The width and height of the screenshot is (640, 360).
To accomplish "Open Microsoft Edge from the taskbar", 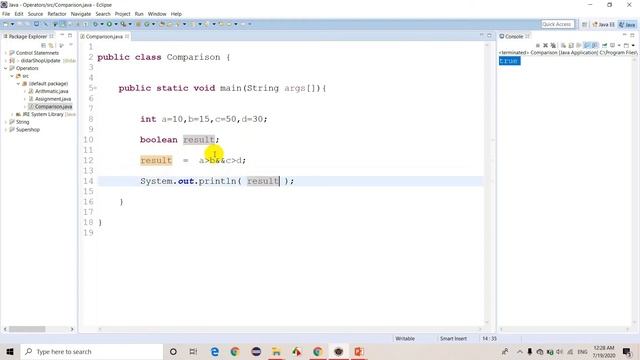I will click(215, 351).
